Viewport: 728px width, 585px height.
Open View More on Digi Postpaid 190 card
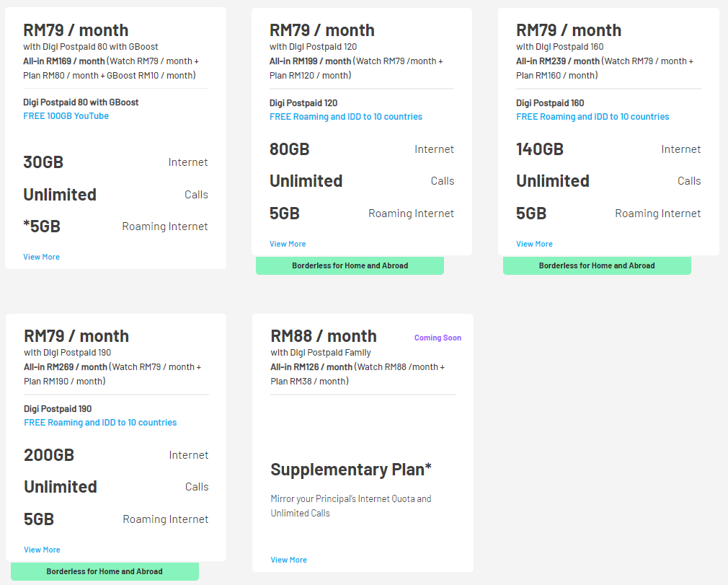pos(42,550)
